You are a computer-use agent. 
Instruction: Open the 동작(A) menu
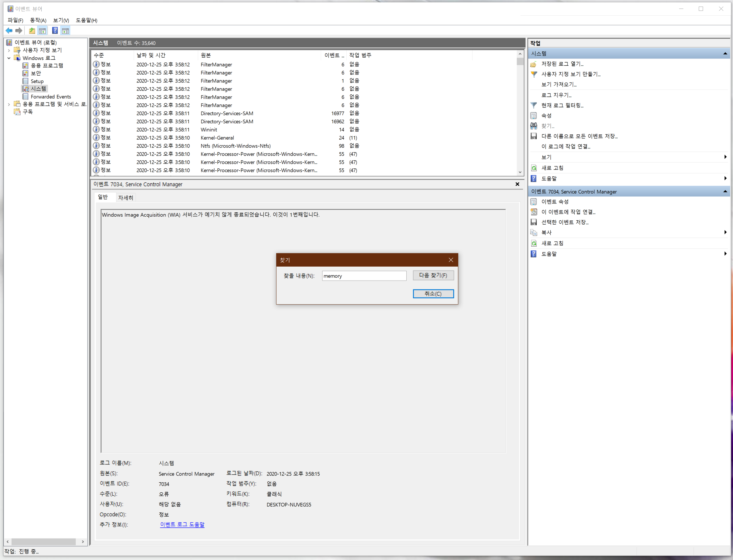click(x=38, y=20)
